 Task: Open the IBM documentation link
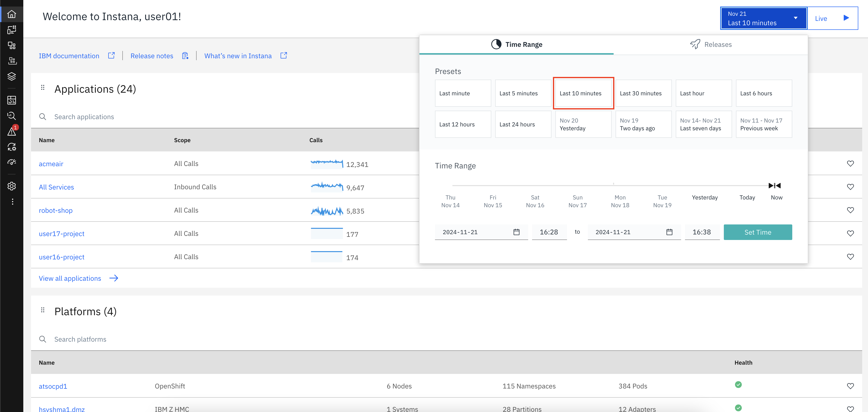[x=69, y=56]
